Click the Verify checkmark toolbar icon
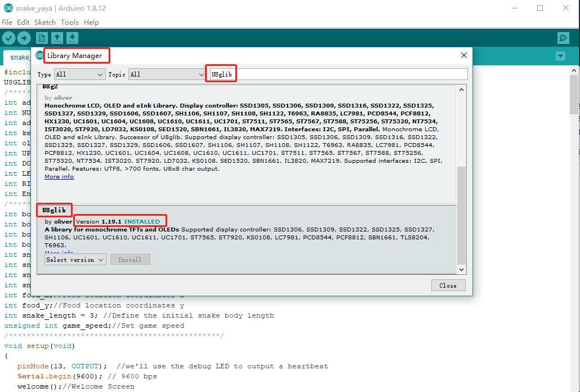580x392 pixels. [9, 38]
